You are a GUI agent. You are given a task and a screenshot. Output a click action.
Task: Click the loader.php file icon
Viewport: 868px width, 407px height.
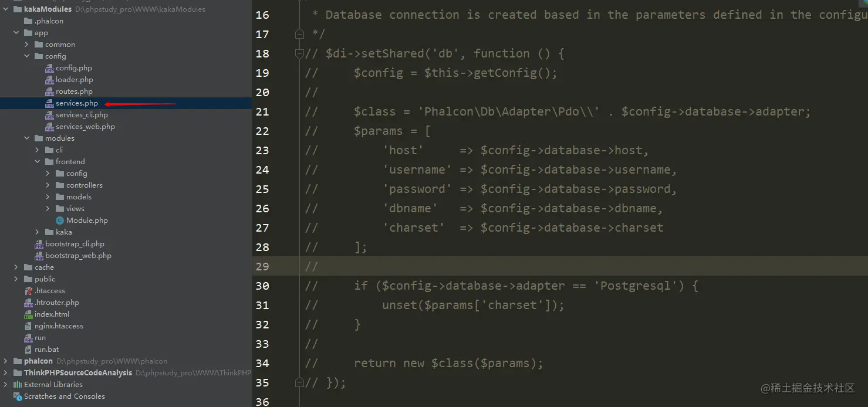(49, 80)
